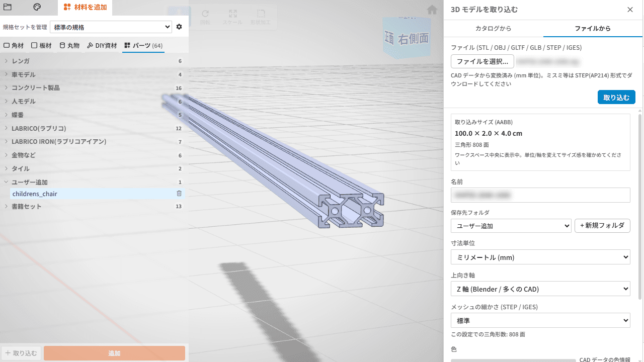Expand the 書籍セット folder
This screenshot has height=362, width=644.
click(94, 206)
